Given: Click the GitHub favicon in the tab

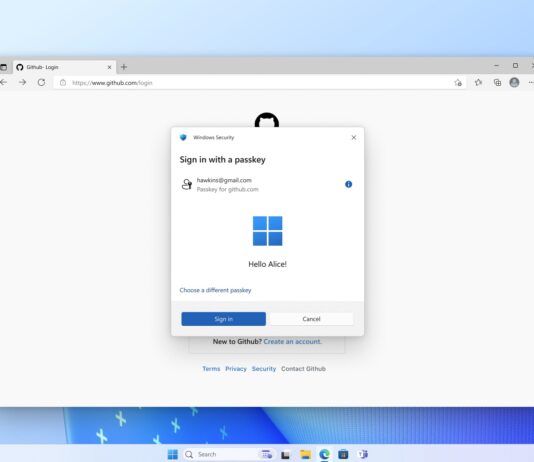Looking at the screenshot, I should (20, 67).
